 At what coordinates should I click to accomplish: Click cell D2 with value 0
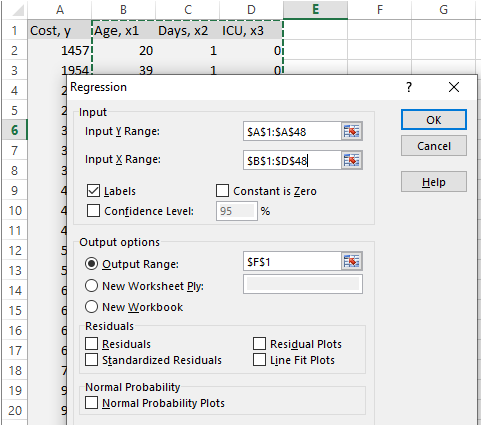(x=251, y=50)
